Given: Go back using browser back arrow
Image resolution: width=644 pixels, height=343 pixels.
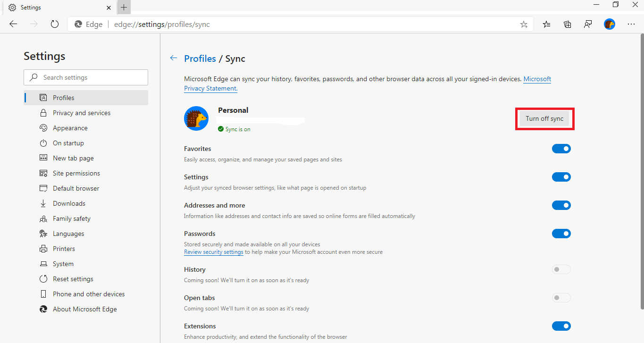Looking at the screenshot, I should tap(13, 24).
